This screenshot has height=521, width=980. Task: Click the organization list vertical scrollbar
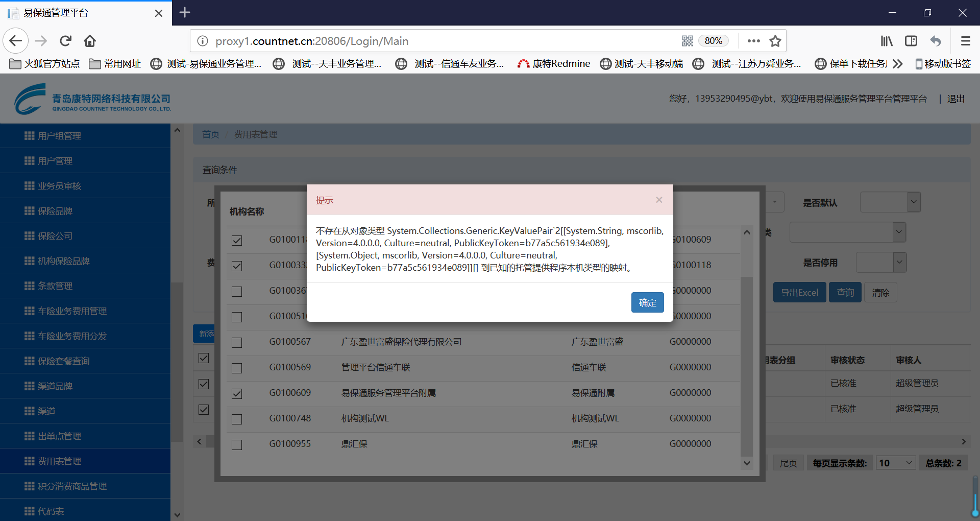coord(746,358)
